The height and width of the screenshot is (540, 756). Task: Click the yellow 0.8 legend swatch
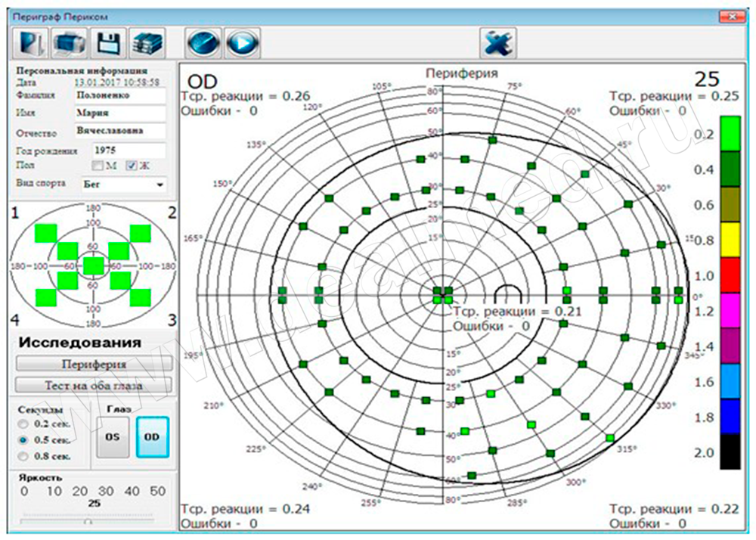point(730,240)
